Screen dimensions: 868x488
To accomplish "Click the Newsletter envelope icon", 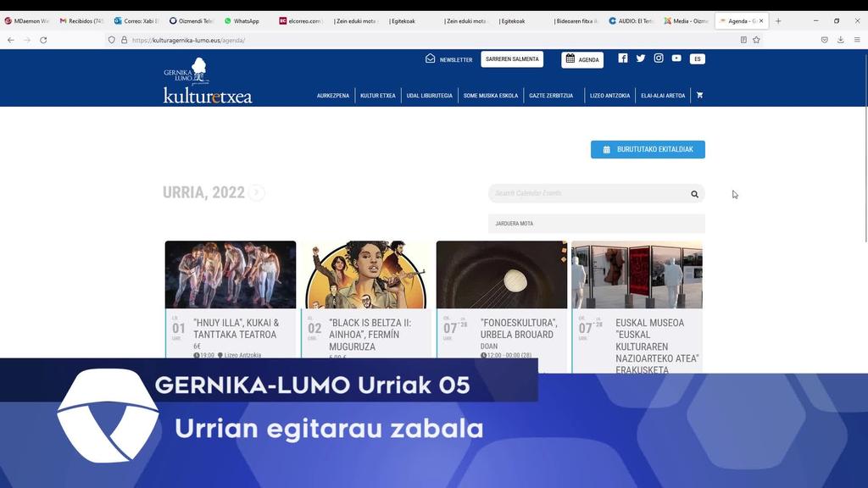I will 430,58.
